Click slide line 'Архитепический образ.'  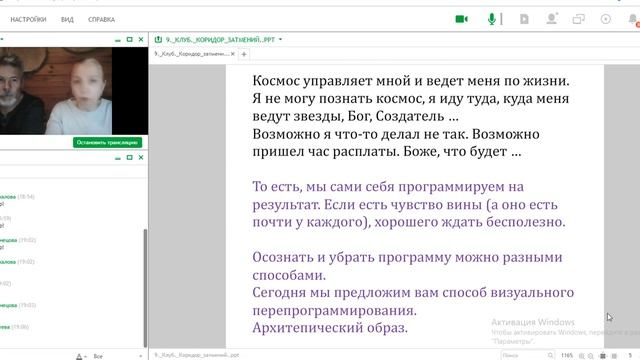(330, 327)
